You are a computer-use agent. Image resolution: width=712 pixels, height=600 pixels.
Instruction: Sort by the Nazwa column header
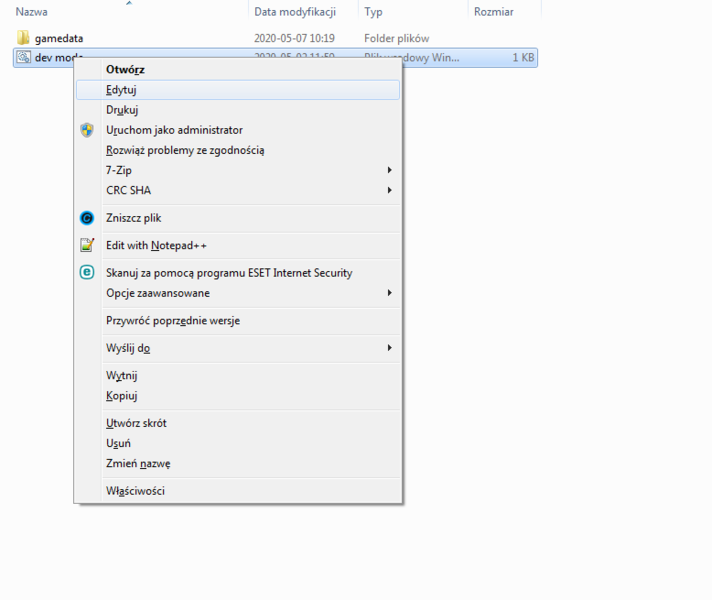(x=32, y=12)
